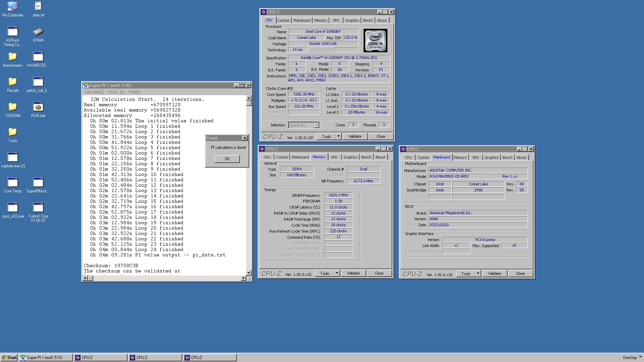Switch to SPD tab in Memory window

click(334, 157)
